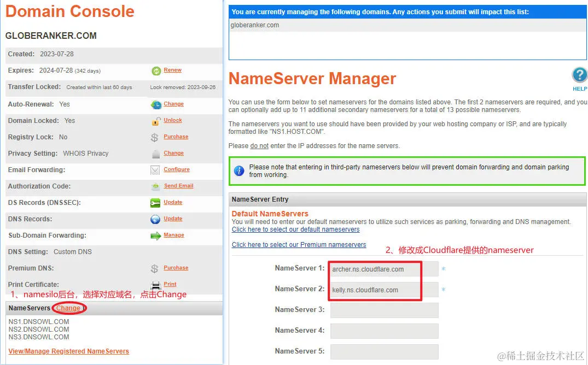Open View/Manage Registered NameServers
This screenshot has height=365, width=588.
(x=68, y=351)
